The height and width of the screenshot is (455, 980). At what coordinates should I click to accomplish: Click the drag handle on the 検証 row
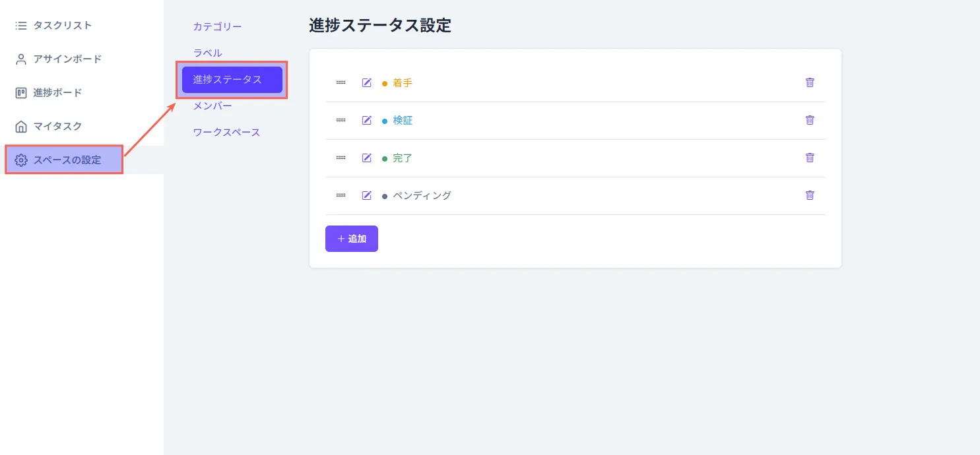point(341,120)
